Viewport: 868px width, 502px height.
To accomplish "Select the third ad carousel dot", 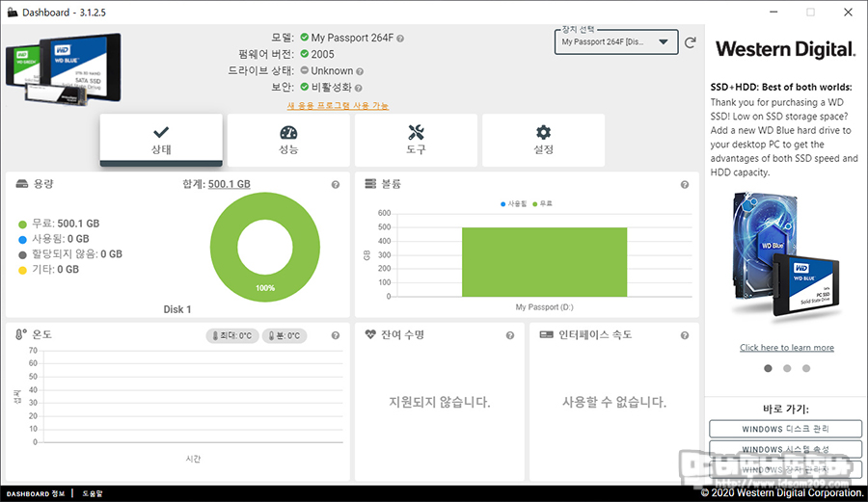I will click(806, 368).
